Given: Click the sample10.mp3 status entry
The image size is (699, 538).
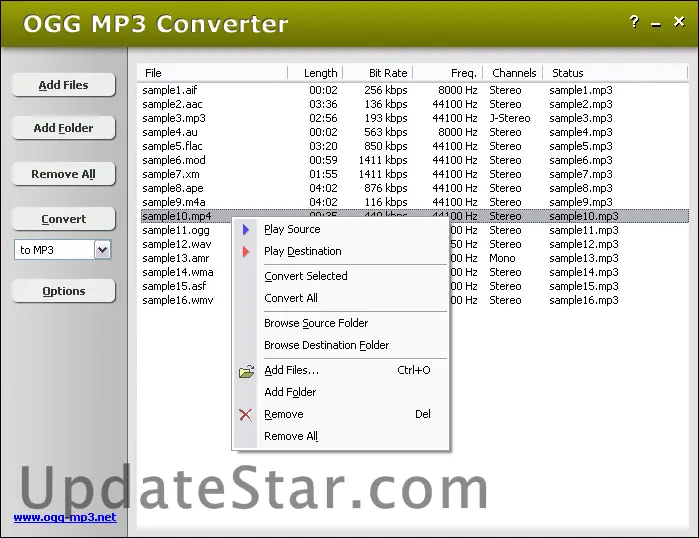Looking at the screenshot, I should 584,216.
